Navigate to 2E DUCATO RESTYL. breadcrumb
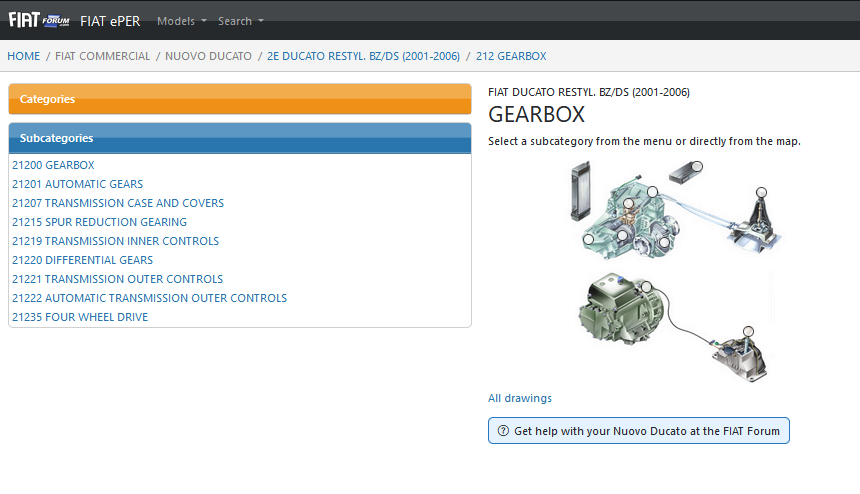This screenshot has height=494, width=860. 363,56
